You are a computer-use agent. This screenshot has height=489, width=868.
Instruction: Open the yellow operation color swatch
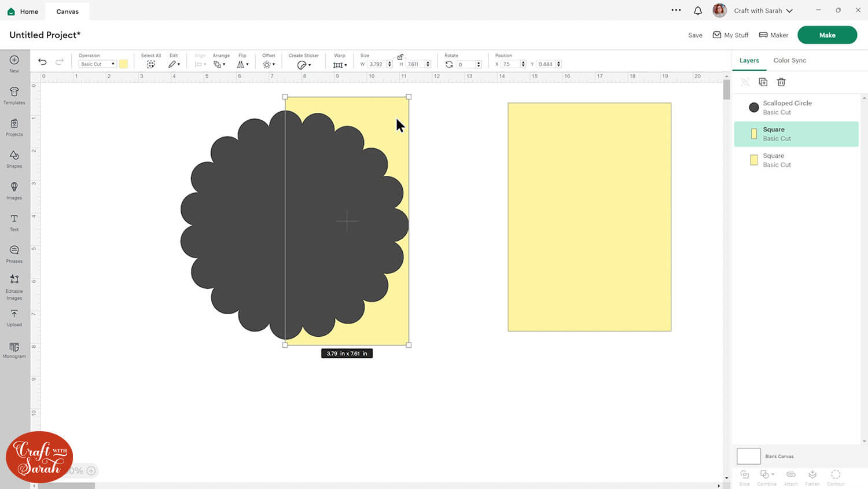point(123,64)
